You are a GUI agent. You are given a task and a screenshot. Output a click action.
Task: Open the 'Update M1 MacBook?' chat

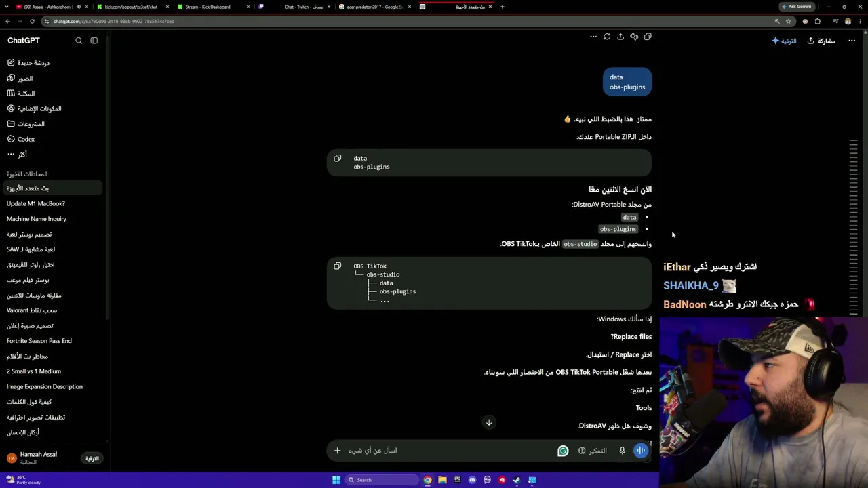[x=53, y=203]
